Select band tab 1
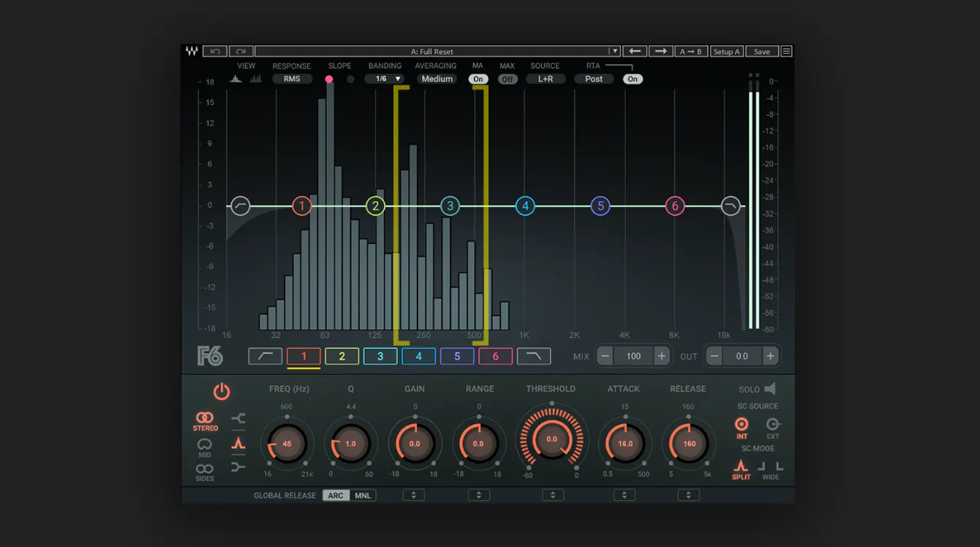Image resolution: width=980 pixels, height=547 pixels. 304,356
